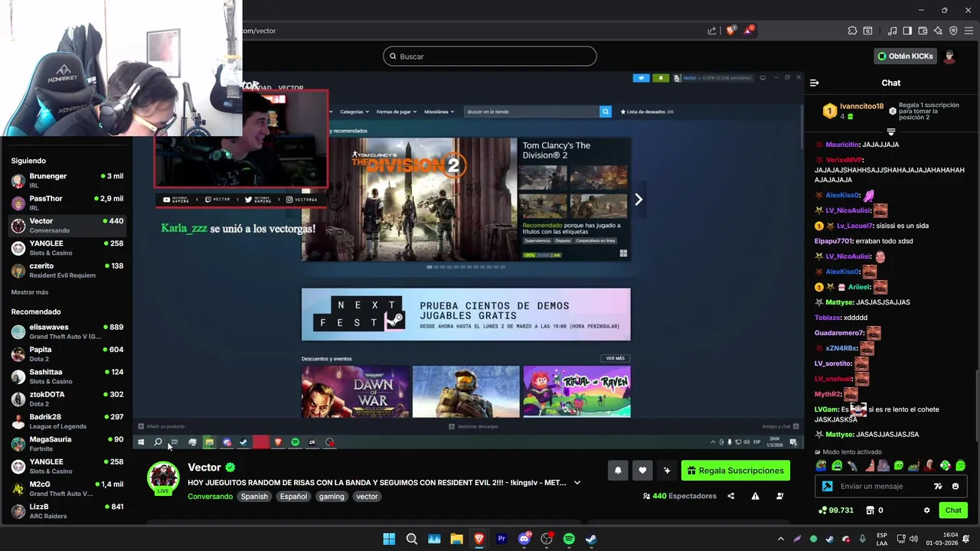The height and width of the screenshot is (551, 980).
Task: Click the Windows Start button
Action: pyautogui.click(x=389, y=539)
